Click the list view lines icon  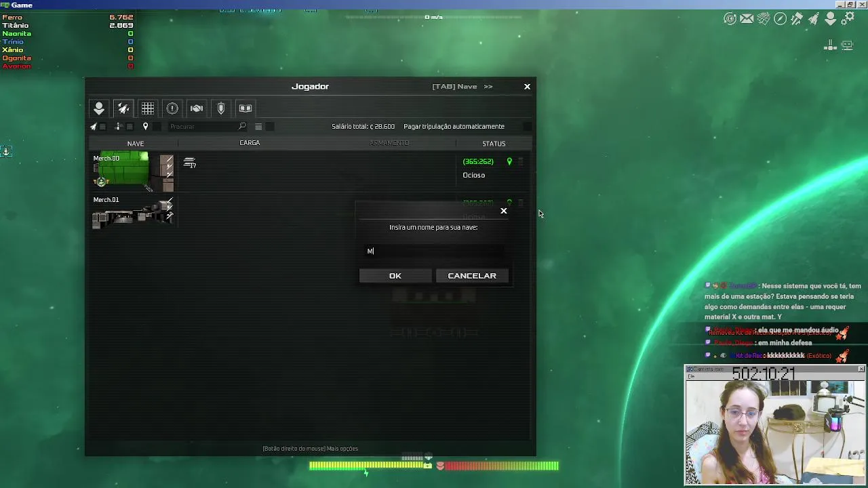258,127
